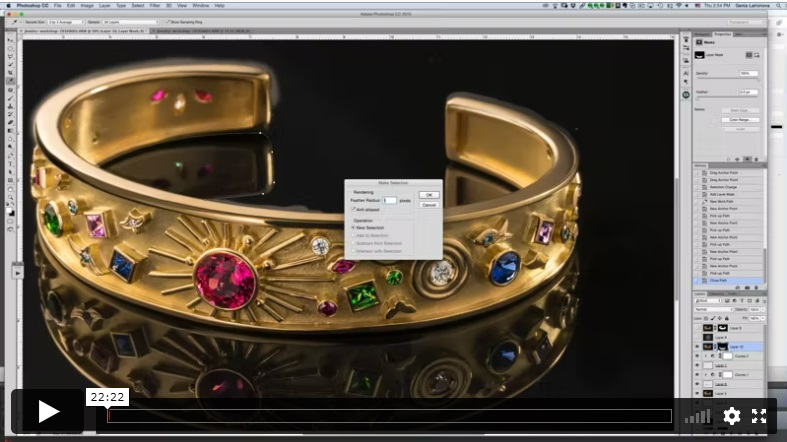Viewport: 787px width, 442px height.
Task: Click Cancel in Make Selection dialog
Action: (429, 205)
